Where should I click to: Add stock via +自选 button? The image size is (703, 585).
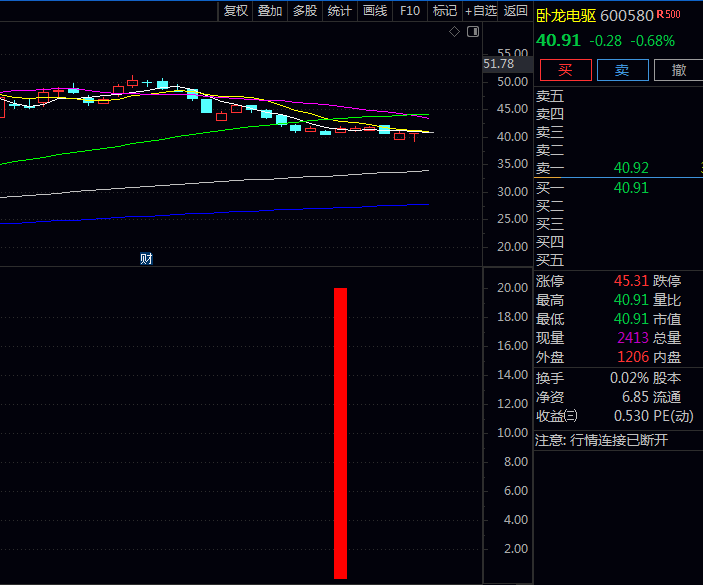481,11
